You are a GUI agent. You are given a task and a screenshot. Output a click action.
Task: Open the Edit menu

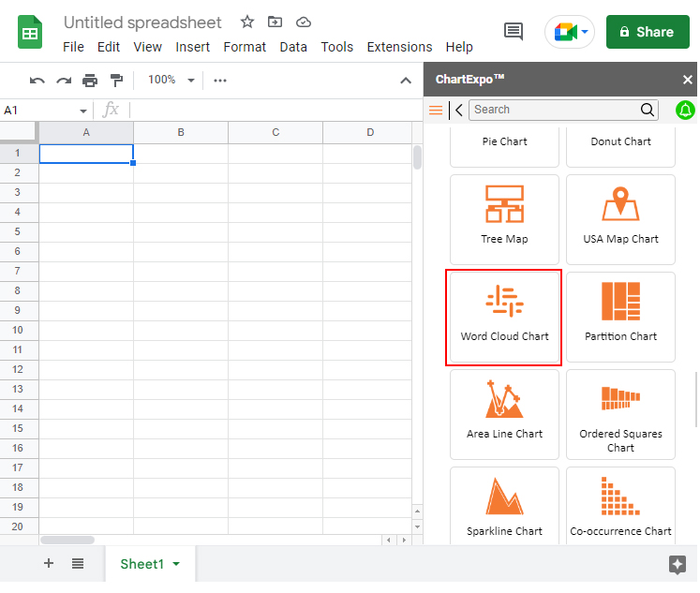tap(109, 47)
